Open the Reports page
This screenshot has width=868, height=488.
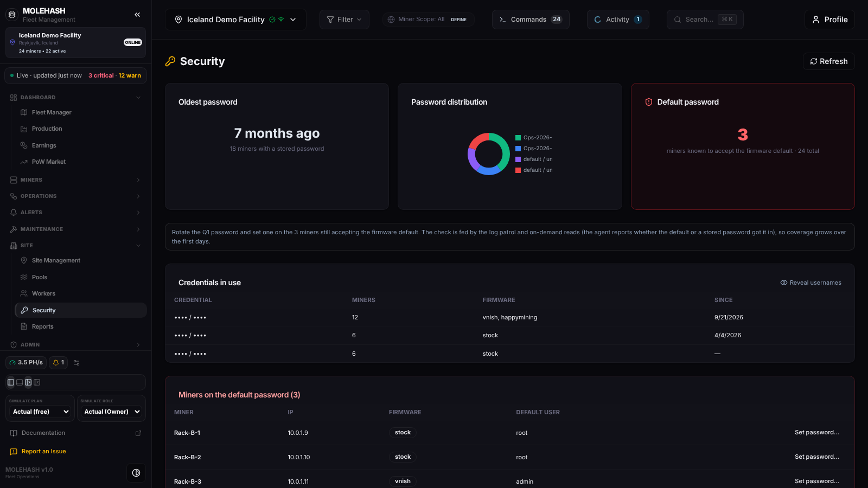tap(81, 326)
